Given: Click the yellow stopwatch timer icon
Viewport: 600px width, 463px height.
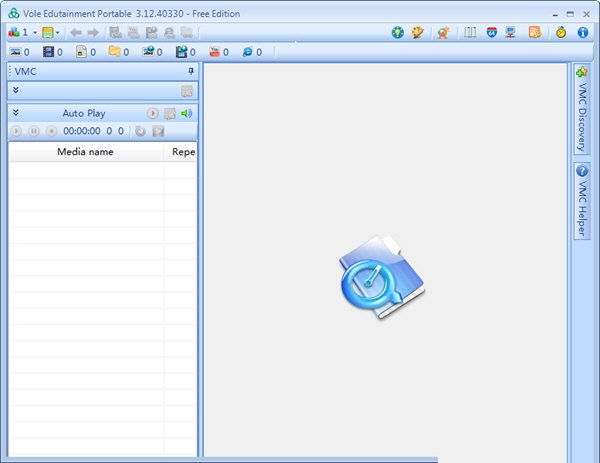Looking at the screenshot, I should pos(561,33).
